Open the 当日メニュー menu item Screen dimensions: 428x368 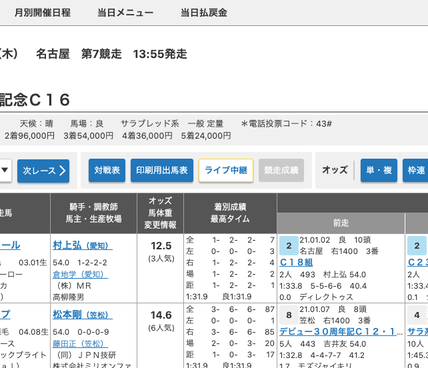tap(125, 13)
